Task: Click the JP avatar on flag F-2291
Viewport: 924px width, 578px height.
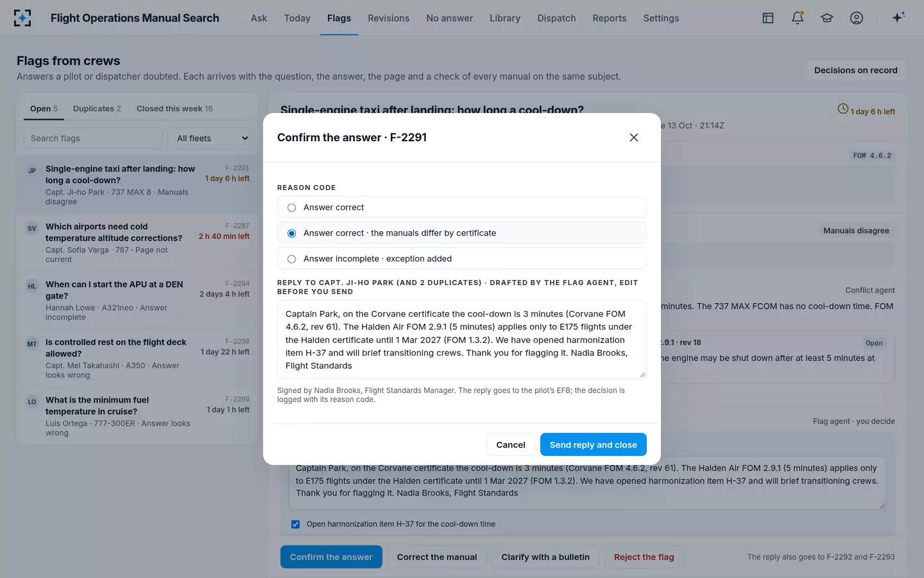Action: pyautogui.click(x=32, y=170)
